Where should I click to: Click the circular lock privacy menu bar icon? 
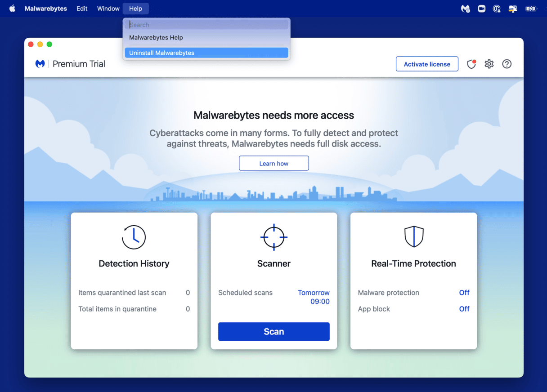(497, 9)
